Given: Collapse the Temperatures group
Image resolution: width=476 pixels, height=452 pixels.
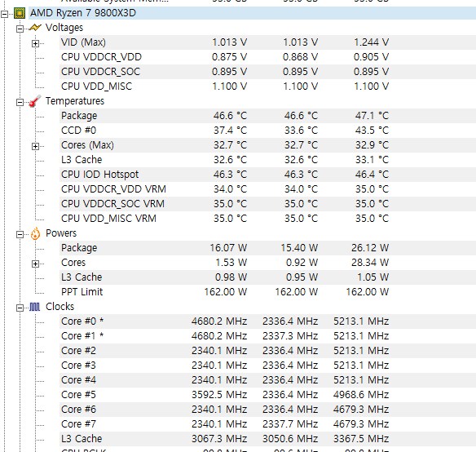Looking at the screenshot, I should click(x=20, y=102).
